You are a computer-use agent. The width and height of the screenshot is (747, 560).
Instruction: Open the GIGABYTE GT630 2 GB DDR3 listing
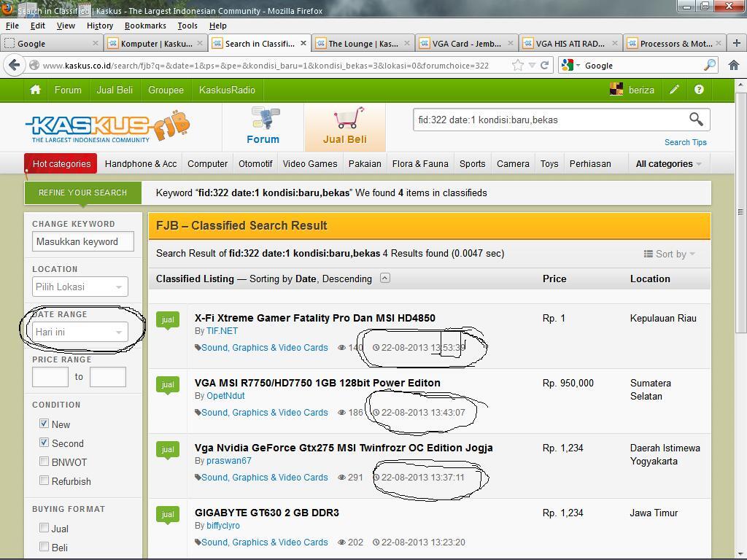267,513
